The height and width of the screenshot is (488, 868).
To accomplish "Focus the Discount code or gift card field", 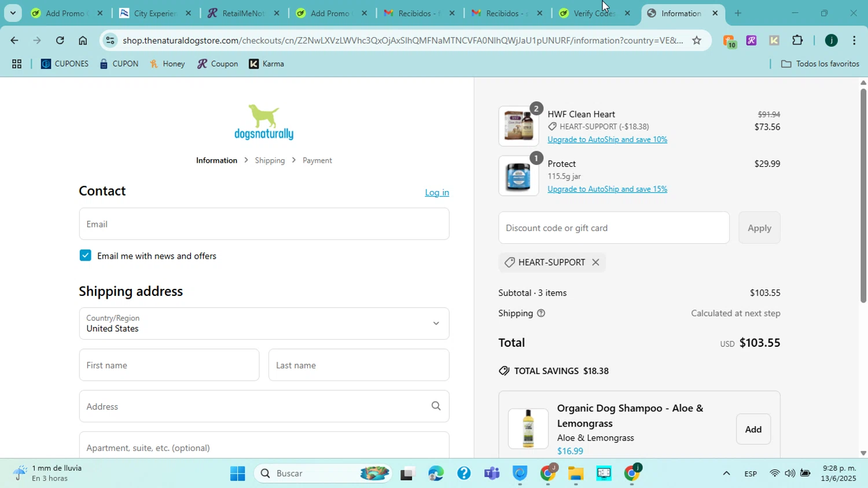I will (x=614, y=228).
